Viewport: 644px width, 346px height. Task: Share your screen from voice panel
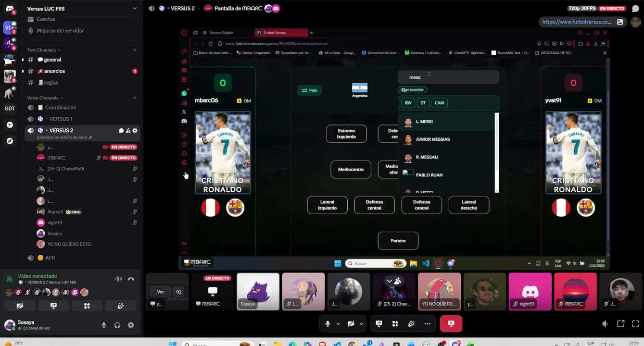(x=53, y=306)
